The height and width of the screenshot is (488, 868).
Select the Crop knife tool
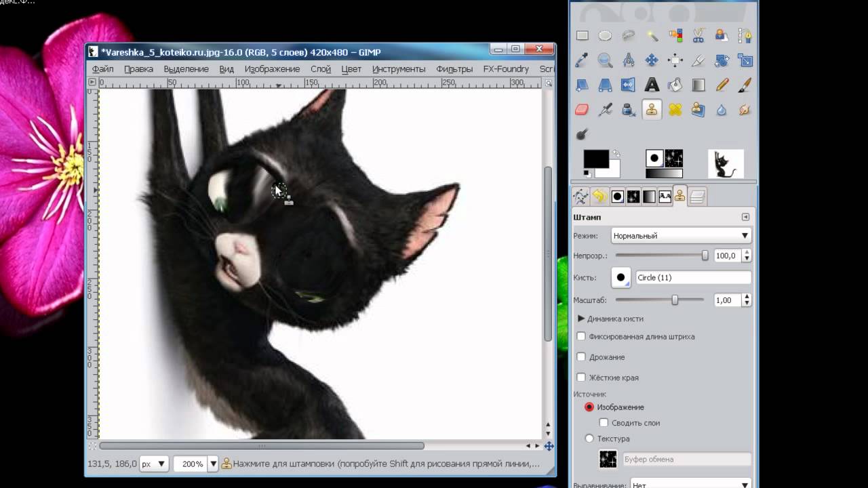(x=698, y=60)
